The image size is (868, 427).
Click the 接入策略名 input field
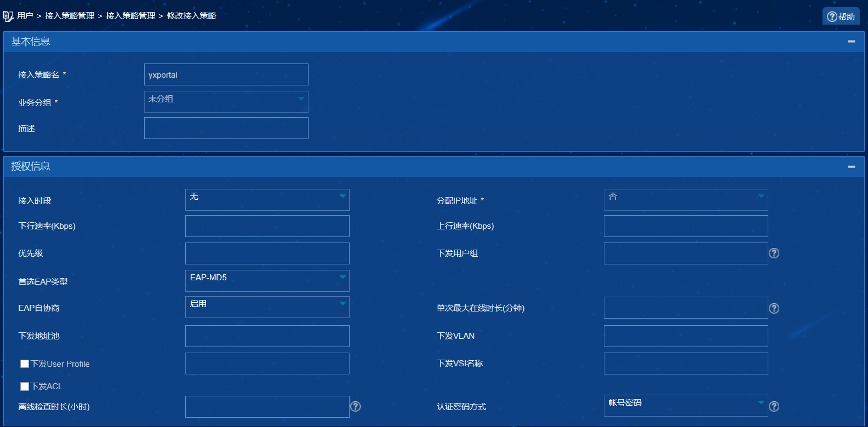226,74
